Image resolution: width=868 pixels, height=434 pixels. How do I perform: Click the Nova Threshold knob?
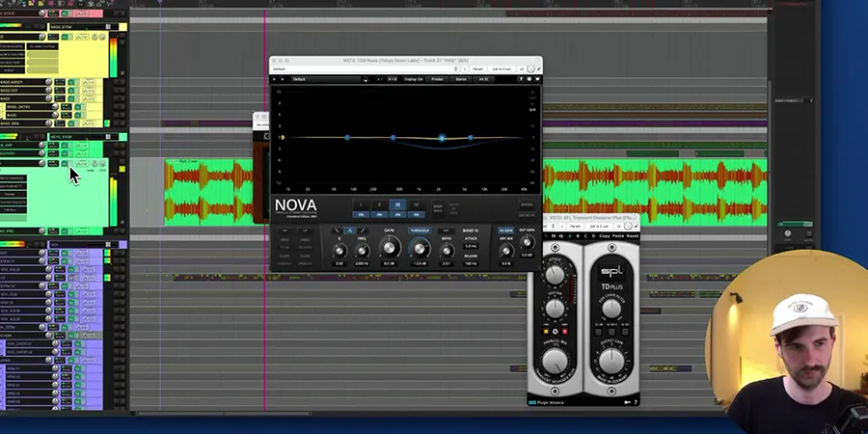pyautogui.click(x=420, y=249)
